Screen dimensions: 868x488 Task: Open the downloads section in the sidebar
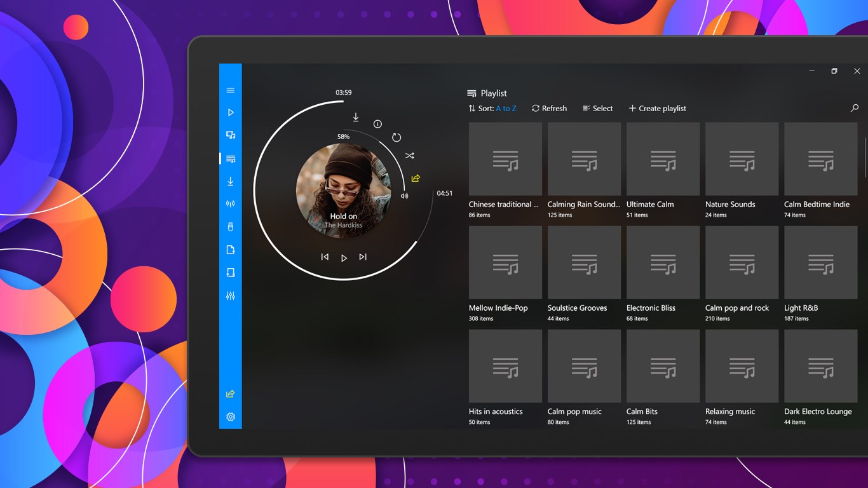click(x=231, y=182)
